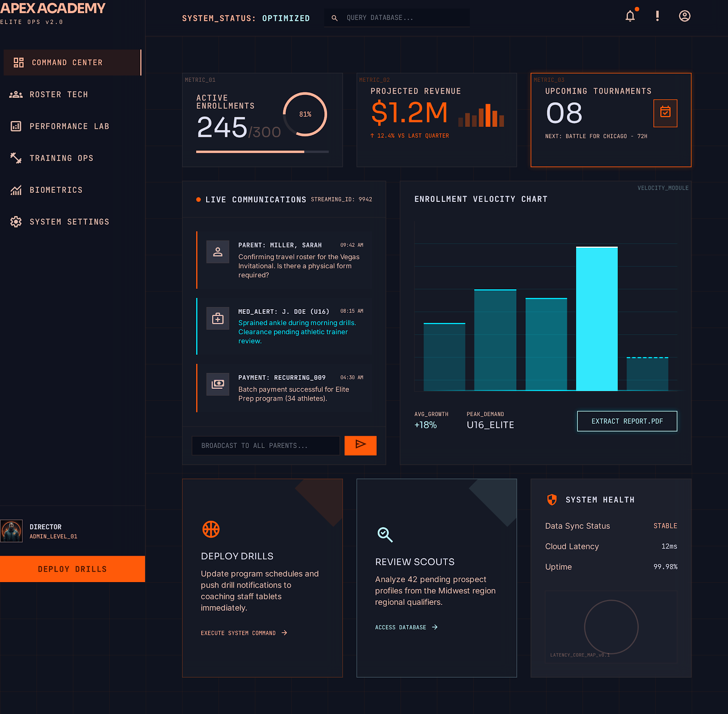Click the PEAK_DEMAND U16_ELITE value

[x=490, y=425]
